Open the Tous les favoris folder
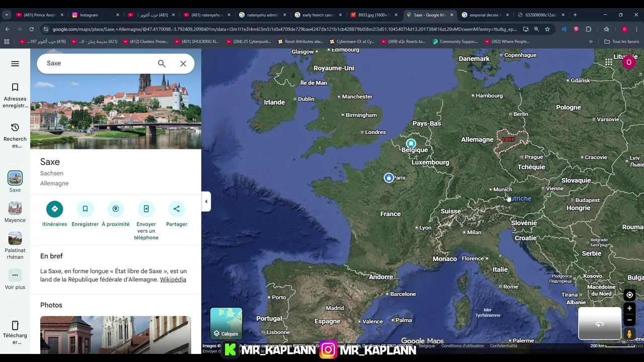Screen dimensions: 644x362 (x=622, y=42)
